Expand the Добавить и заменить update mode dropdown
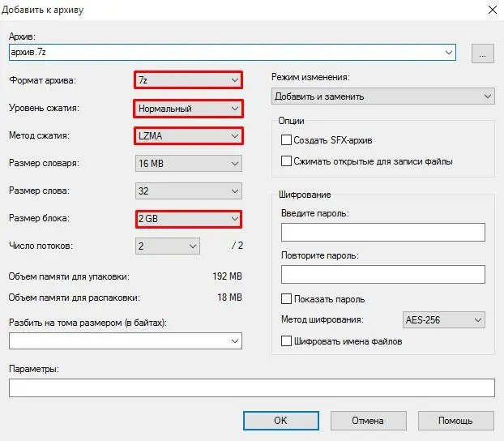The image size is (504, 441). (382, 96)
